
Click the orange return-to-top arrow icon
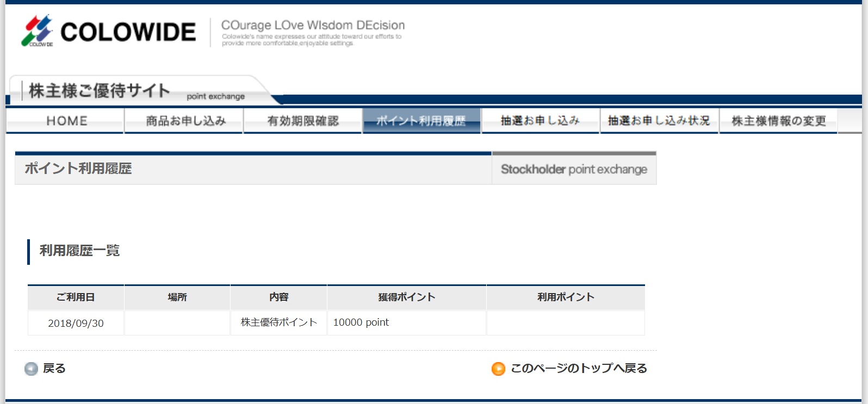[498, 369]
